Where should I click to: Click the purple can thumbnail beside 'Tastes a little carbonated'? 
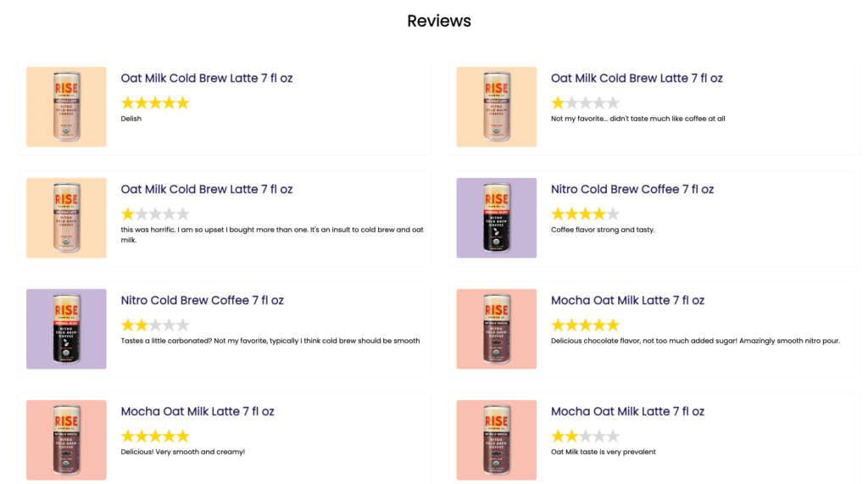coord(66,329)
